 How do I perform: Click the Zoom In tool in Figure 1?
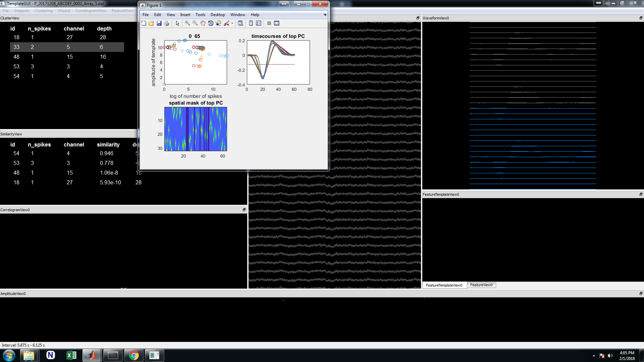[187, 23]
